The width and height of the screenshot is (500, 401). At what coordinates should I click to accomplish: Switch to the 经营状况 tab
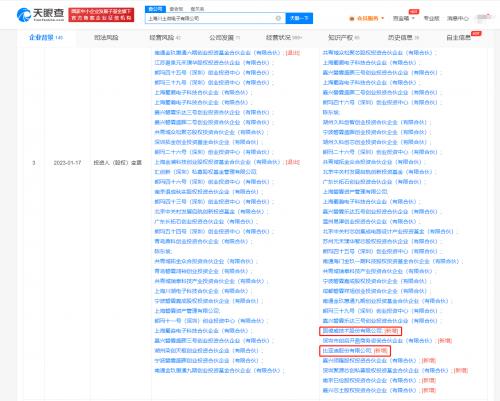tap(284, 38)
